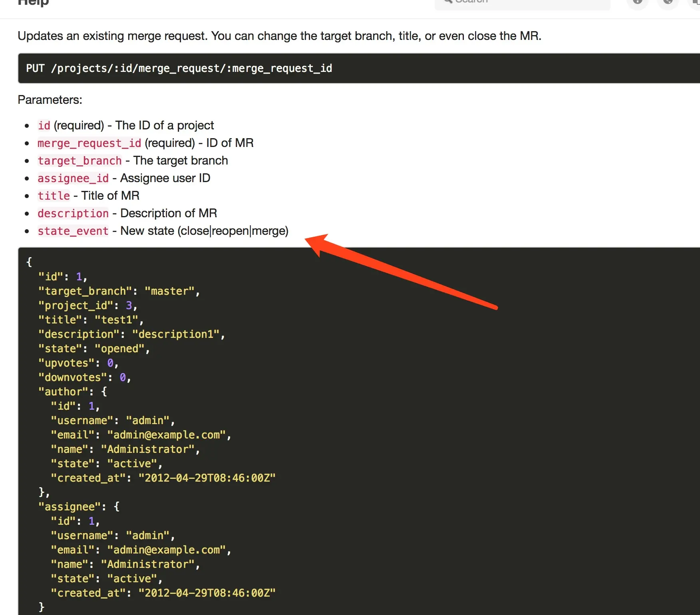Click the text "Title of MR"

[x=110, y=196]
